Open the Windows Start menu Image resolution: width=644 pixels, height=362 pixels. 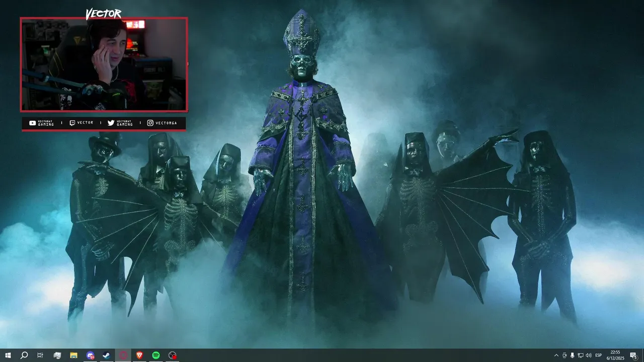pyautogui.click(x=8, y=355)
